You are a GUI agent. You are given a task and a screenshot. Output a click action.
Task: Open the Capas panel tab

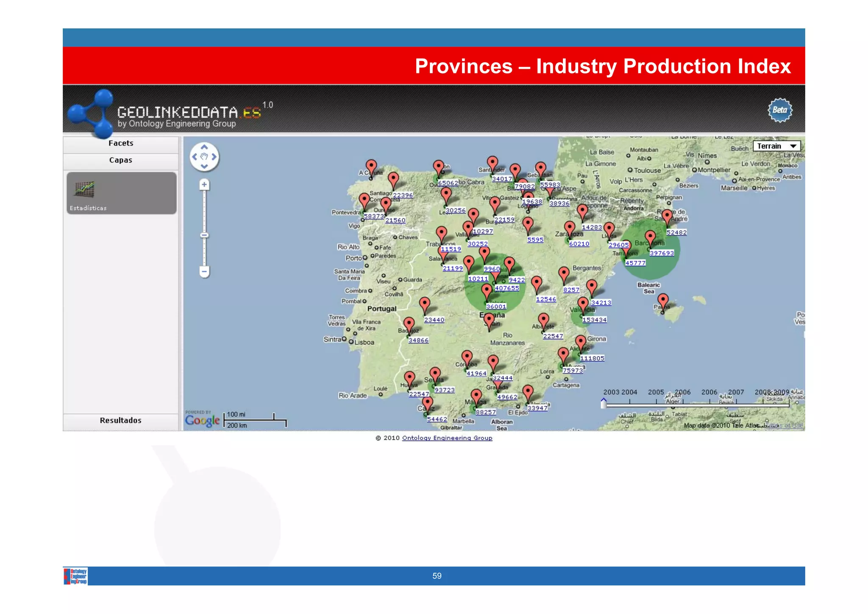(x=121, y=160)
